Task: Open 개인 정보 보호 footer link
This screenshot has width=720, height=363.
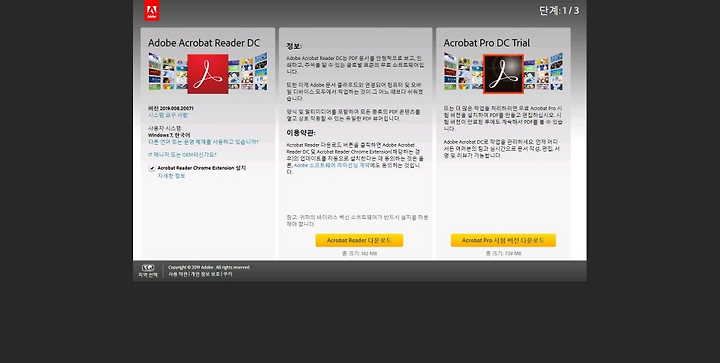Action: (x=205, y=274)
